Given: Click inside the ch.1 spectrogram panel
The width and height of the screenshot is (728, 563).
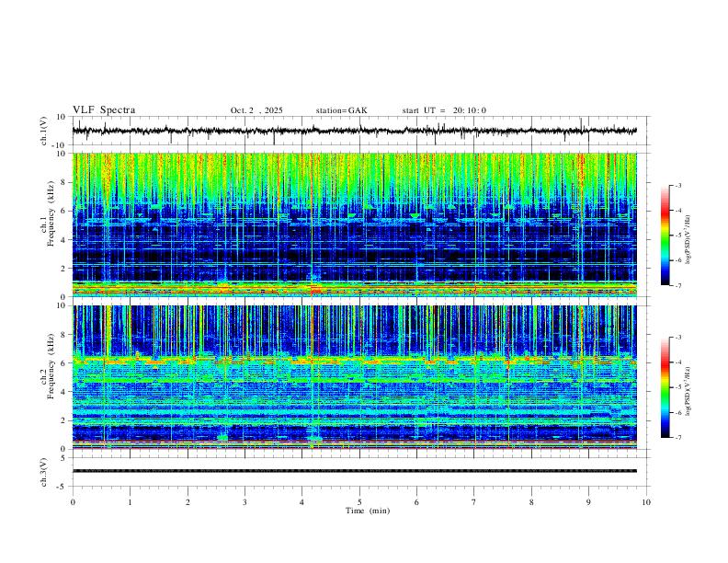Looking at the screenshot, I should point(355,224).
